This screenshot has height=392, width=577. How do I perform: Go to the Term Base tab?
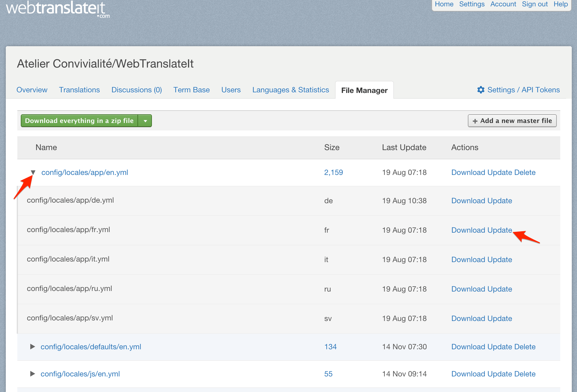(x=191, y=90)
